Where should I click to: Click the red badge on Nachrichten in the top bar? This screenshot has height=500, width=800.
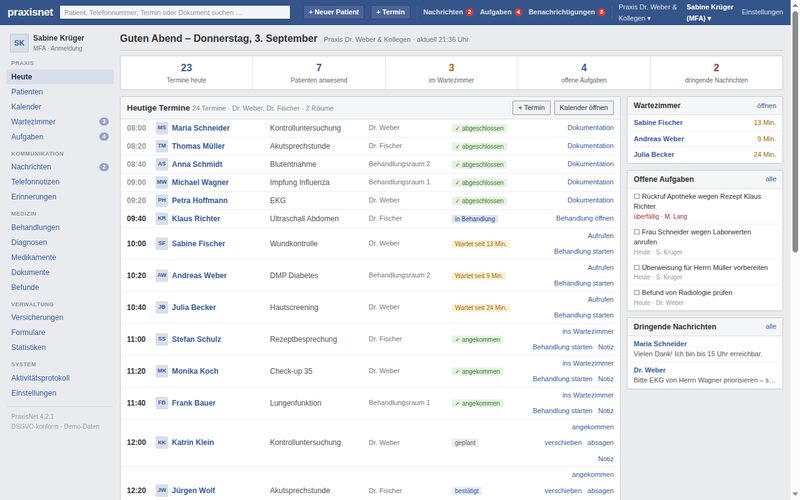[x=469, y=12]
